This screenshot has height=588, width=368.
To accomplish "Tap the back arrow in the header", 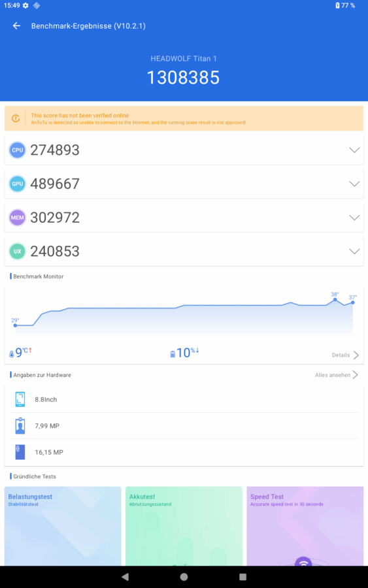I will click(16, 26).
